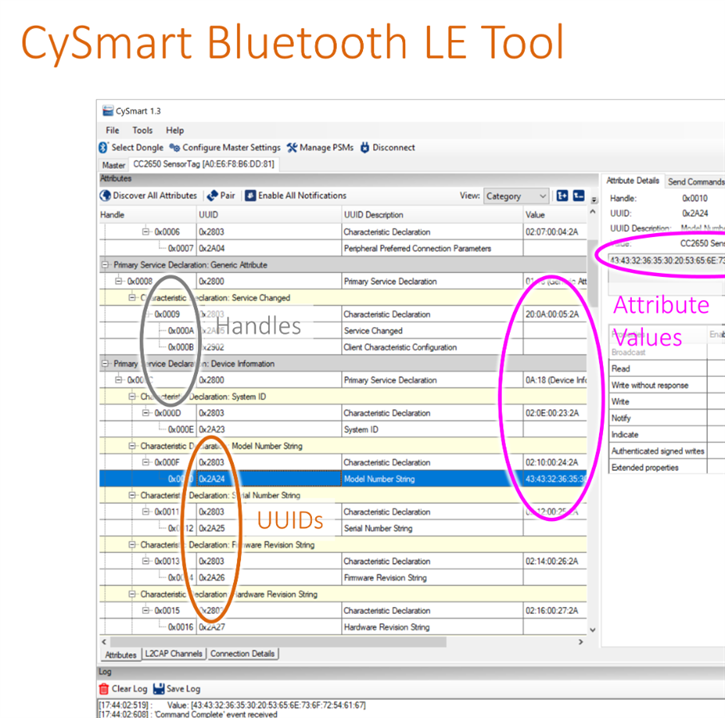
Task: Click the Handle column header
Action: coord(148,215)
